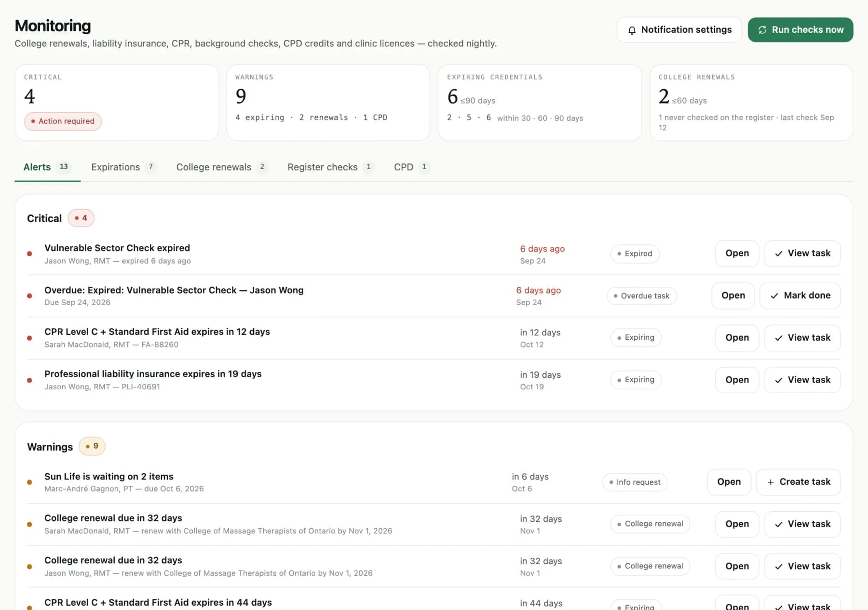This screenshot has height=610, width=868.
Task: View task for Jason Wong's College renewal
Action: point(802,566)
